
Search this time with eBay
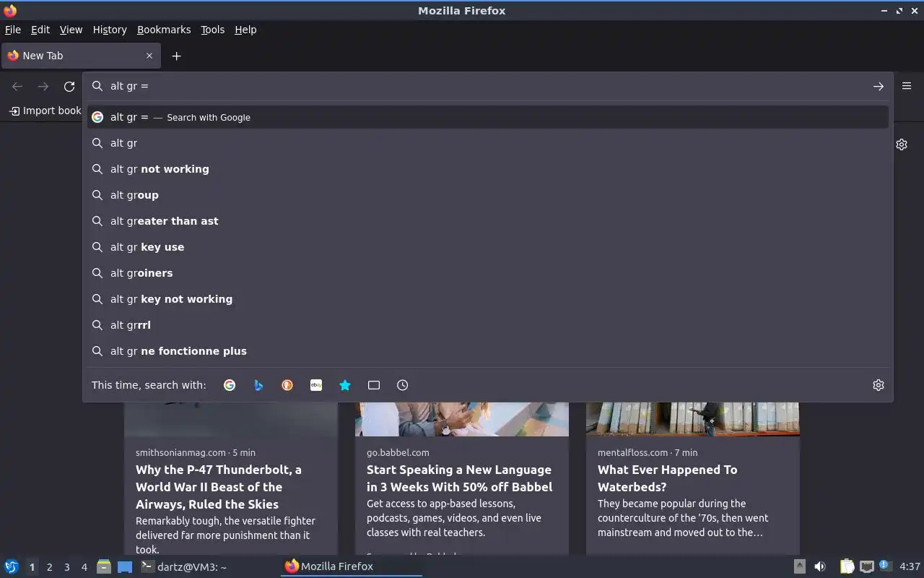(316, 385)
